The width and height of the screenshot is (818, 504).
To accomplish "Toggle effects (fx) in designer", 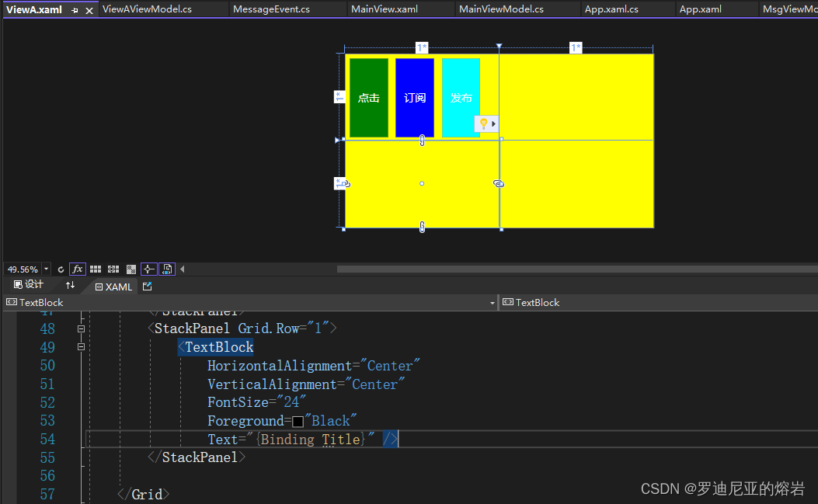I will [77, 269].
